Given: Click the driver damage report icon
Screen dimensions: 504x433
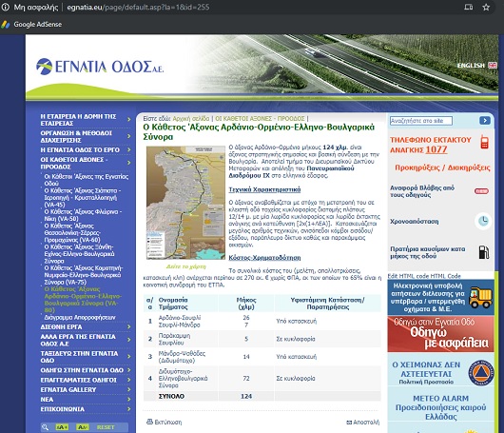Looking at the screenshot, I should click(481, 191).
